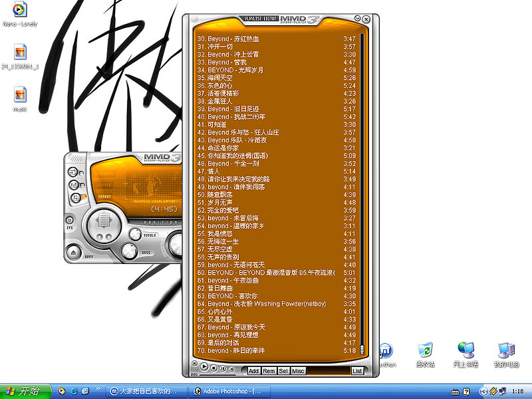The width and height of the screenshot is (532, 399).
Task: Click the playlist vertical scrollbar handle
Action: click(362, 349)
